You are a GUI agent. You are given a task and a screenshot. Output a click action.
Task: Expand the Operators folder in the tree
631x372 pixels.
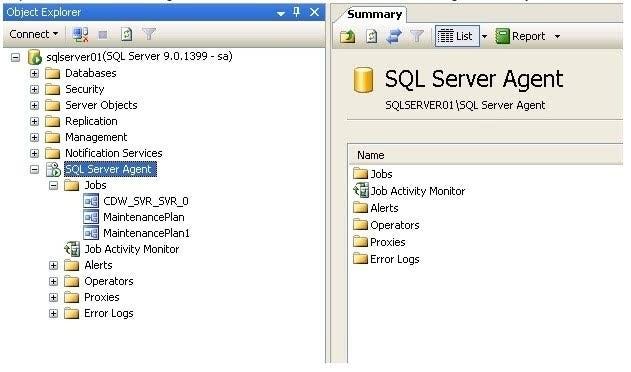click(x=54, y=281)
